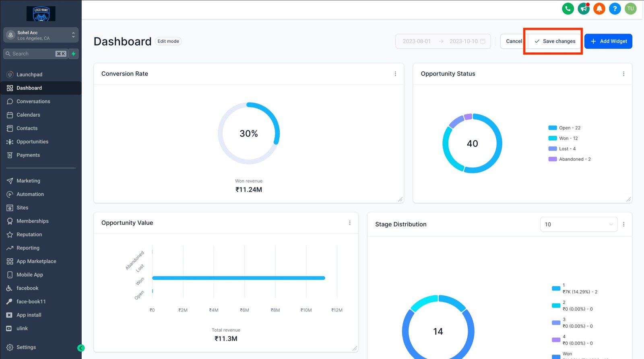Click the lightning quick actions icon
The width and height of the screenshot is (644, 359).
pos(73,54)
